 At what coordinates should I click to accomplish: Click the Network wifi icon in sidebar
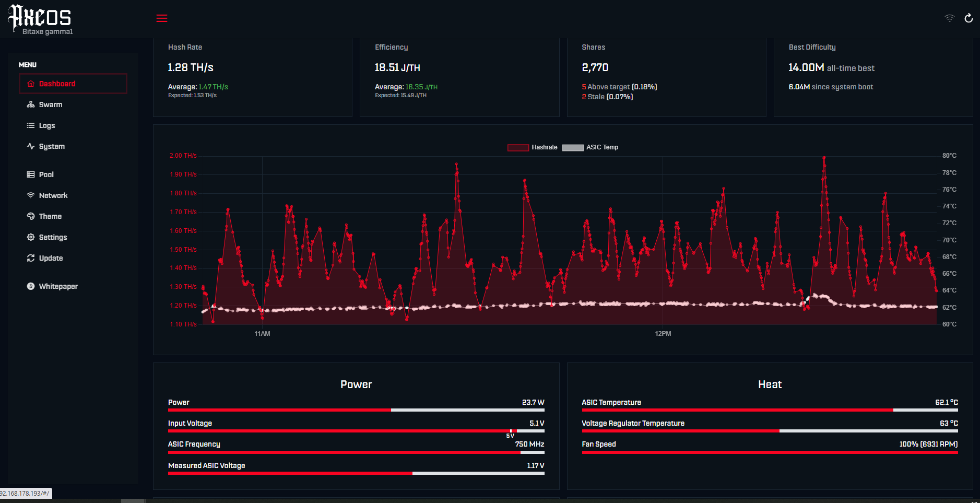(31, 195)
